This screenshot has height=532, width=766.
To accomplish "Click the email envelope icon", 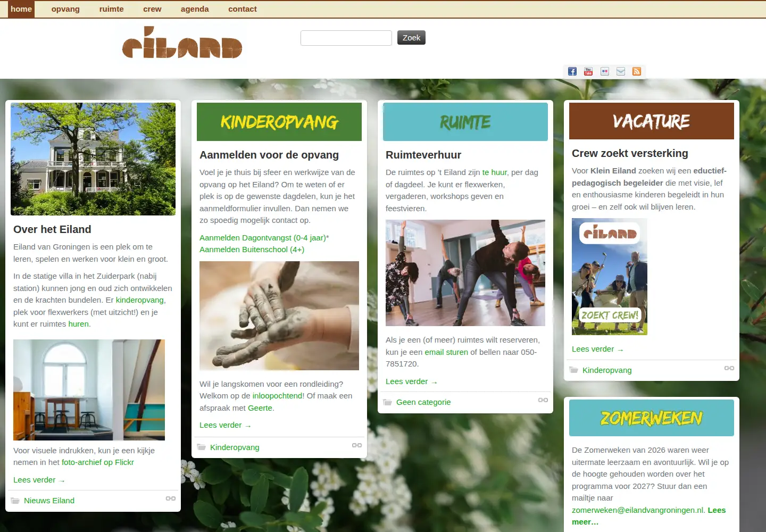I will [x=621, y=71].
